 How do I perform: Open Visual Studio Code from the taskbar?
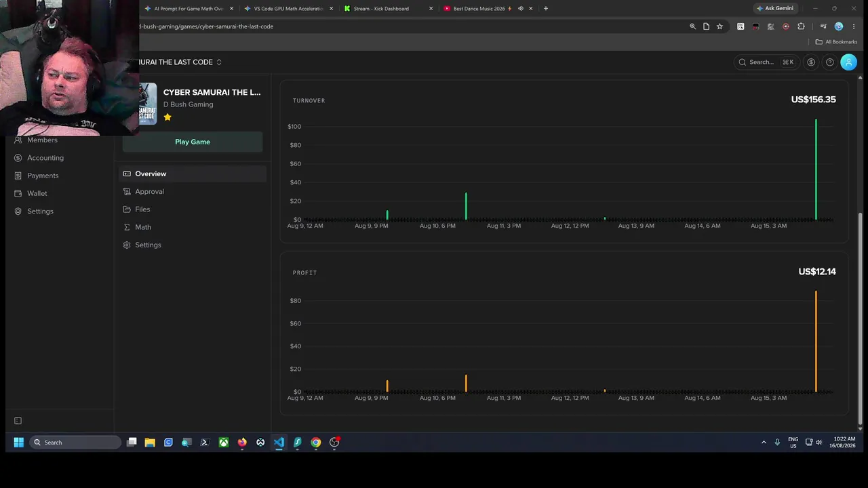pyautogui.click(x=279, y=443)
